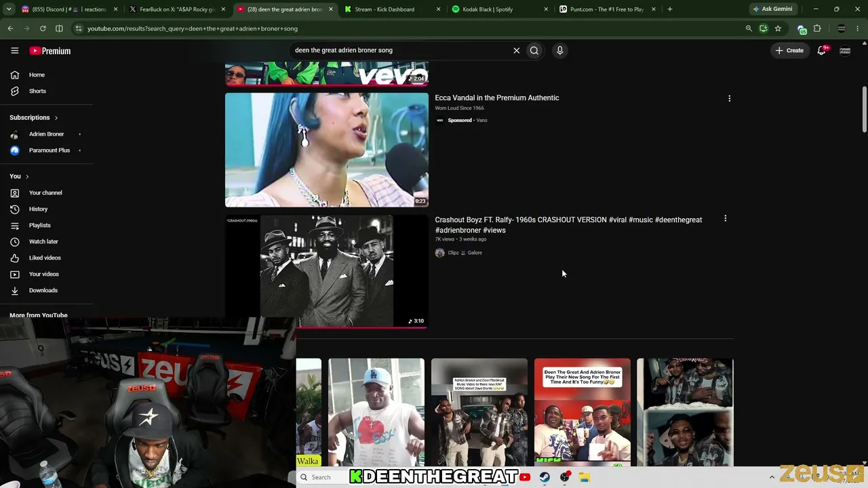The height and width of the screenshot is (488, 868).
Task: Visit the Clipz Galore channel
Action: pos(465,253)
